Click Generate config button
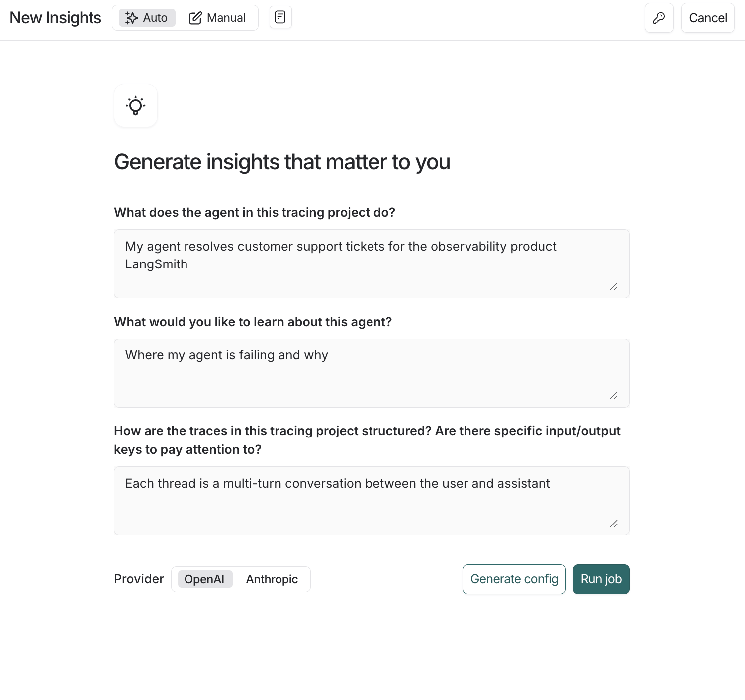This screenshot has height=700, width=745. [514, 579]
